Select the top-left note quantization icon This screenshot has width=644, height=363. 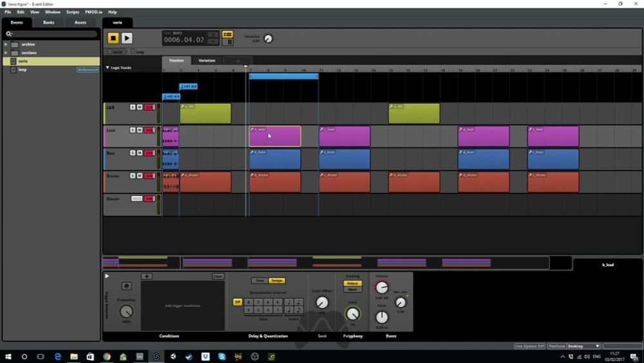pos(289,302)
